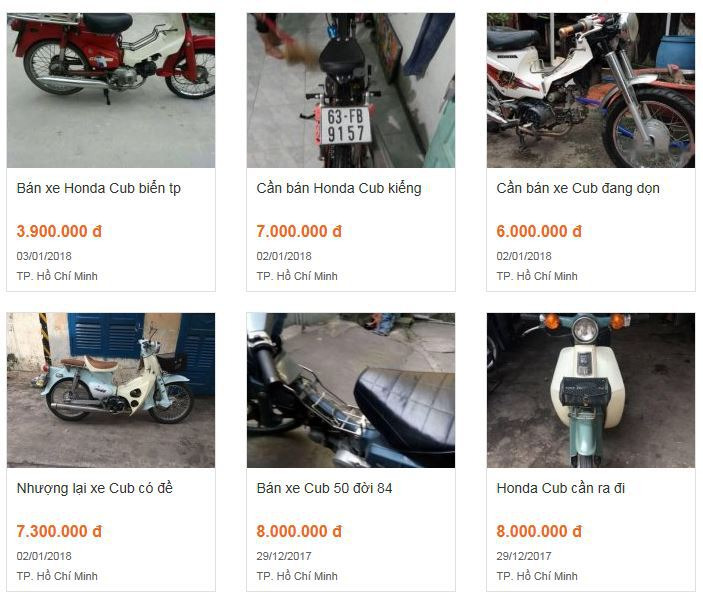Click the 7.000.000 đ price

299,231
